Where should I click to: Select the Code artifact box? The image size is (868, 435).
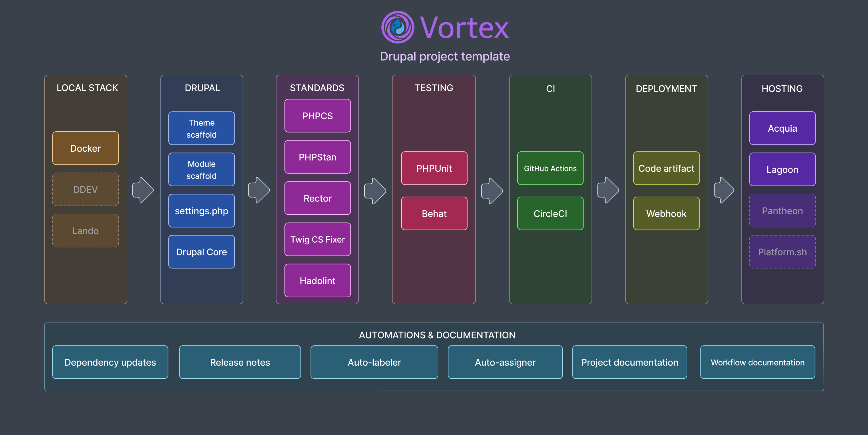(x=666, y=168)
